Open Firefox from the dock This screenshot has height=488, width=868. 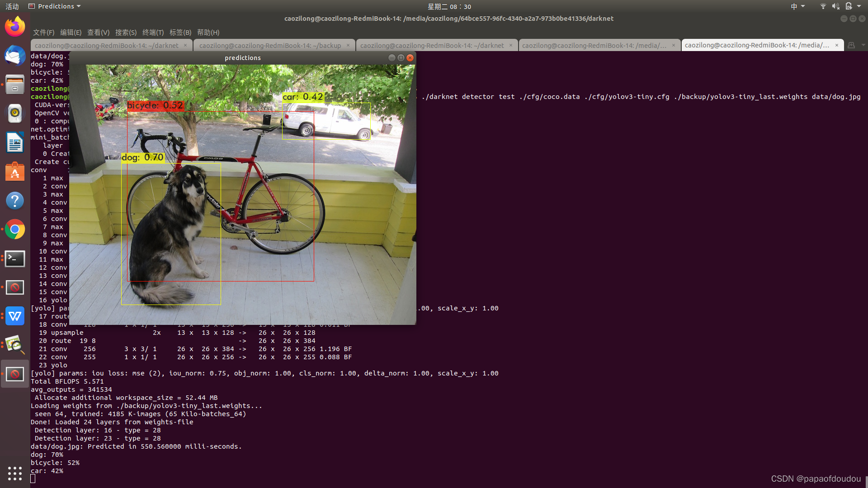(x=15, y=26)
